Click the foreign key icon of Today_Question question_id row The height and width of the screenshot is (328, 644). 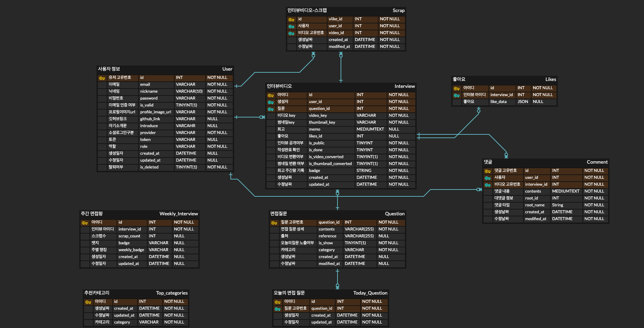pos(278,309)
